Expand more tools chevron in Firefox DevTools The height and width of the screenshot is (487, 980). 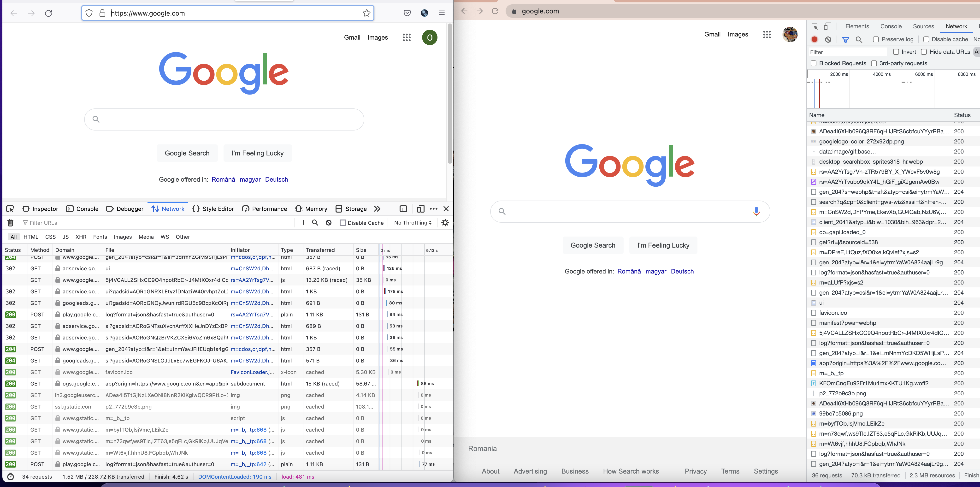pyautogui.click(x=377, y=209)
